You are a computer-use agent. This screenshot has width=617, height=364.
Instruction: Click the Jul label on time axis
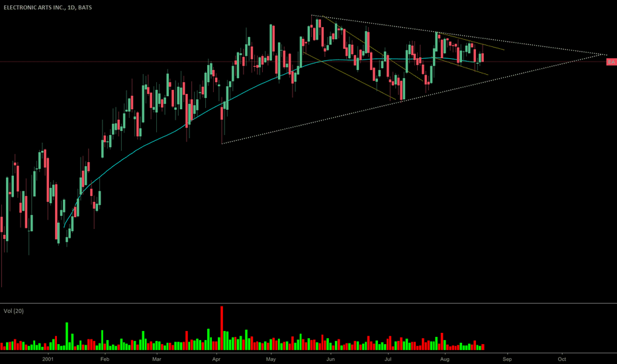[x=388, y=359]
